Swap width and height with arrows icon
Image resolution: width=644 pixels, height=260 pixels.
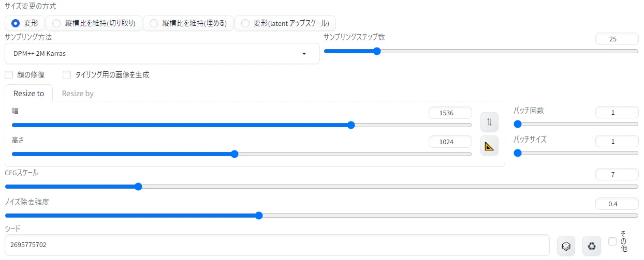[489, 121]
